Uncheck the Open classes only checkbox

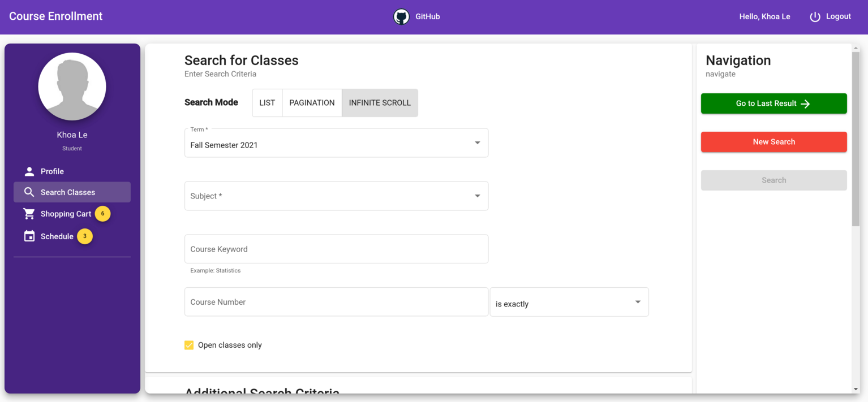[189, 345]
